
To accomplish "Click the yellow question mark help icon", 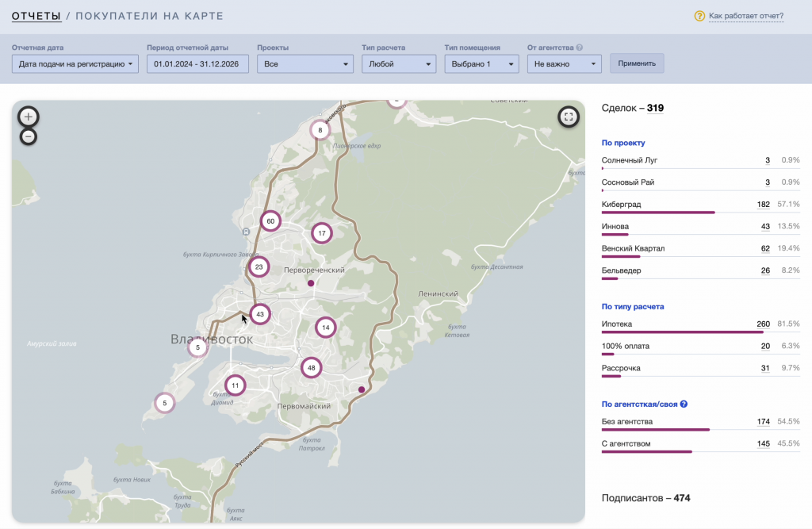I will [x=699, y=16].
